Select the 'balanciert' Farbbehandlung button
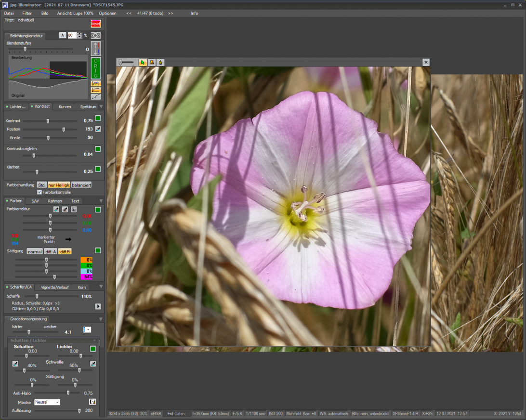 [x=81, y=185]
